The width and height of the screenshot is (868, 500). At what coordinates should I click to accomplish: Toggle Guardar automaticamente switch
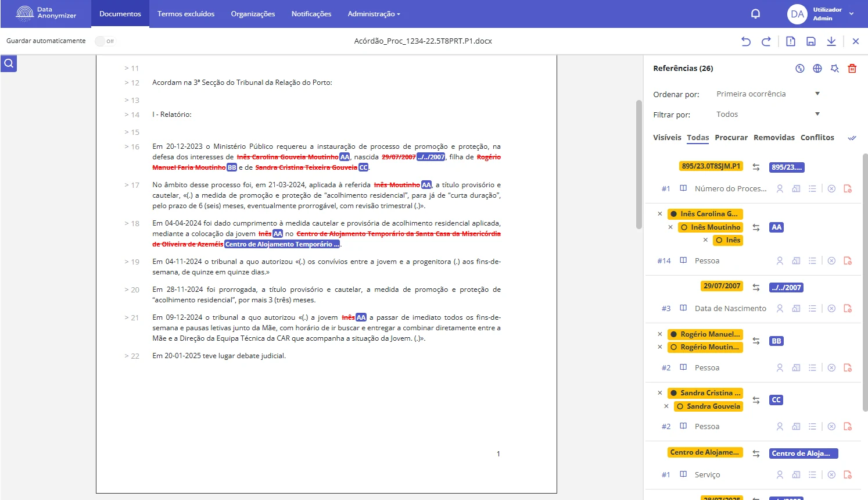(105, 41)
